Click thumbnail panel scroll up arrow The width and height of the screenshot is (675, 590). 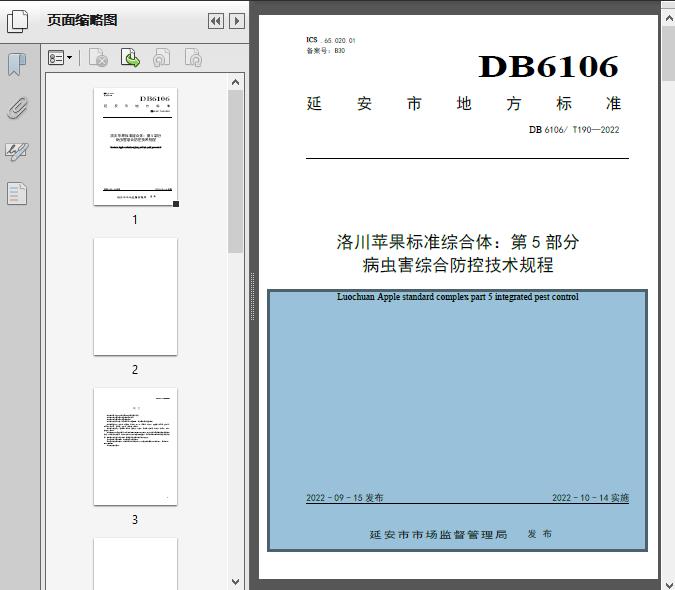coord(235,82)
